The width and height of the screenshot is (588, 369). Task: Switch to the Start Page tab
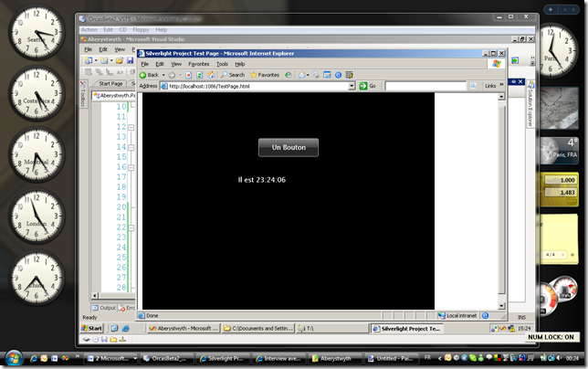[110, 84]
